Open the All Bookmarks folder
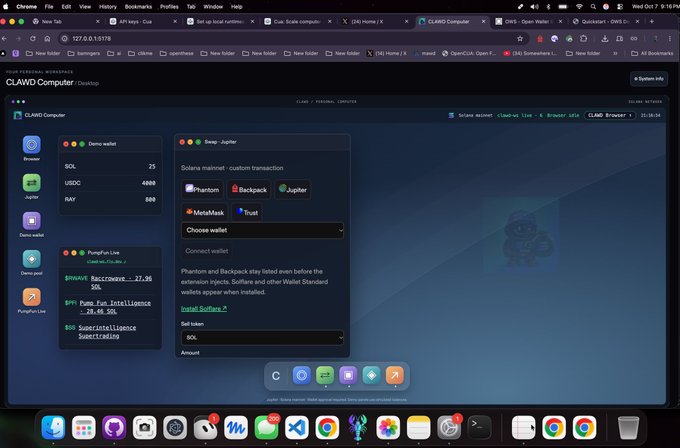 (652, 53)
